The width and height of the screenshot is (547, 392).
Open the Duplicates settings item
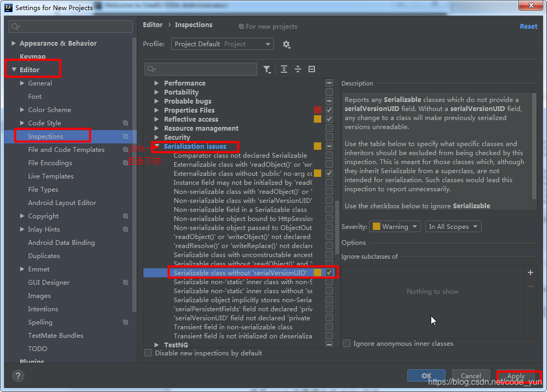click(44, 256)
